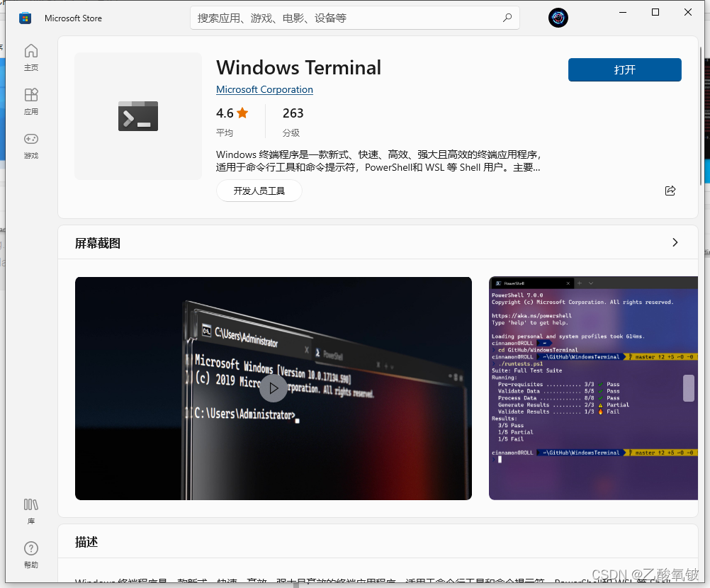Click the orange rating star icon

pyautogui.click(x=242, y=113)
